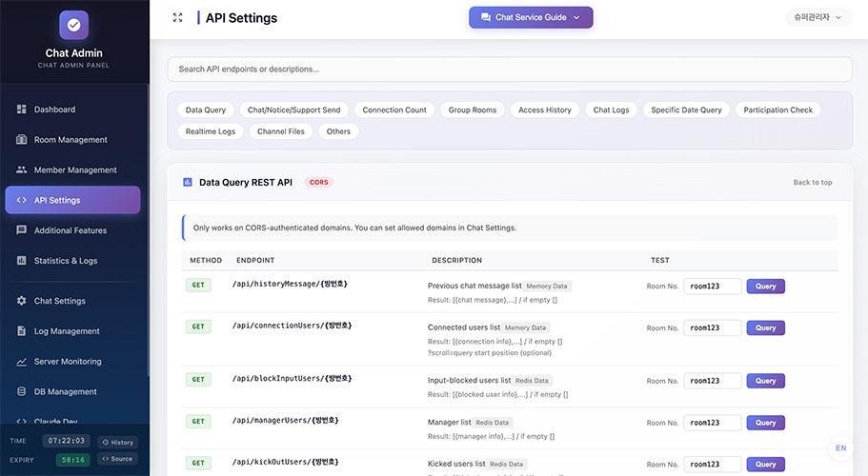Click Query for connectionUsers endpoint
Viewport: 868px width, 476px height.
[x=766, y=327]
